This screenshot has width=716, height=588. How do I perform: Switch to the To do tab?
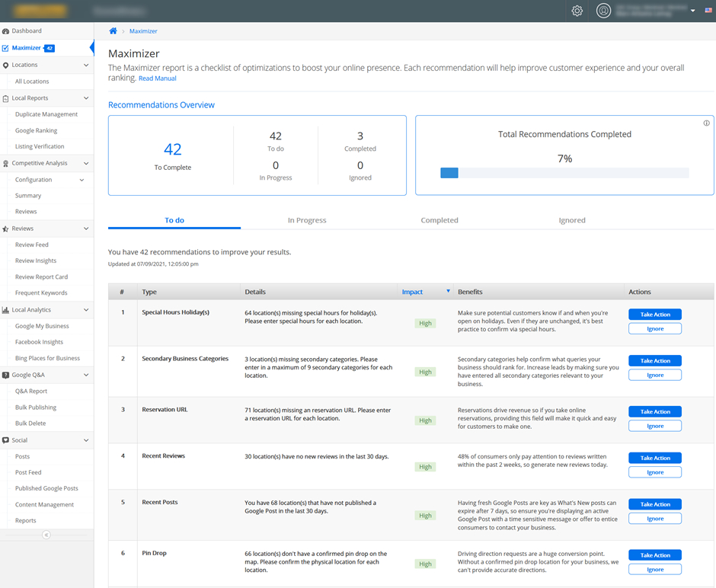[174, 221]
